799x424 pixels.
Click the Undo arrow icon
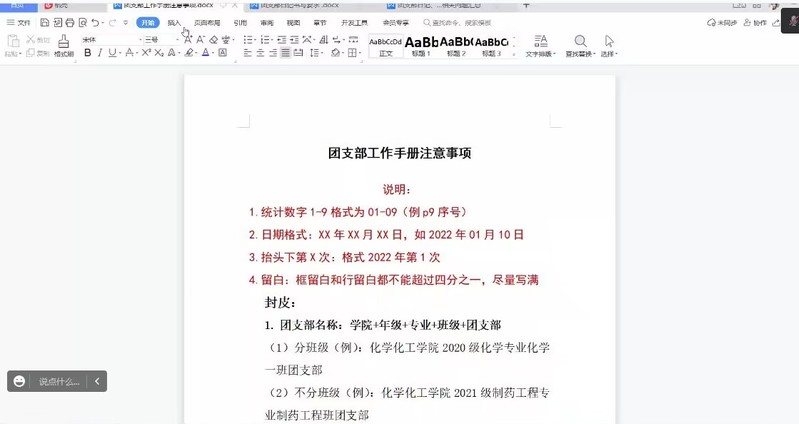pos(95,22)
